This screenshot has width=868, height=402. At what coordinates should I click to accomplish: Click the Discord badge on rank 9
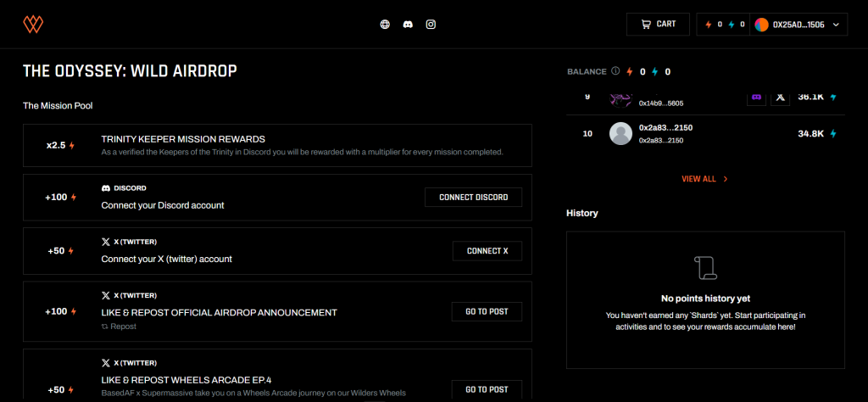pyautogui.click(x=756, y=98)
